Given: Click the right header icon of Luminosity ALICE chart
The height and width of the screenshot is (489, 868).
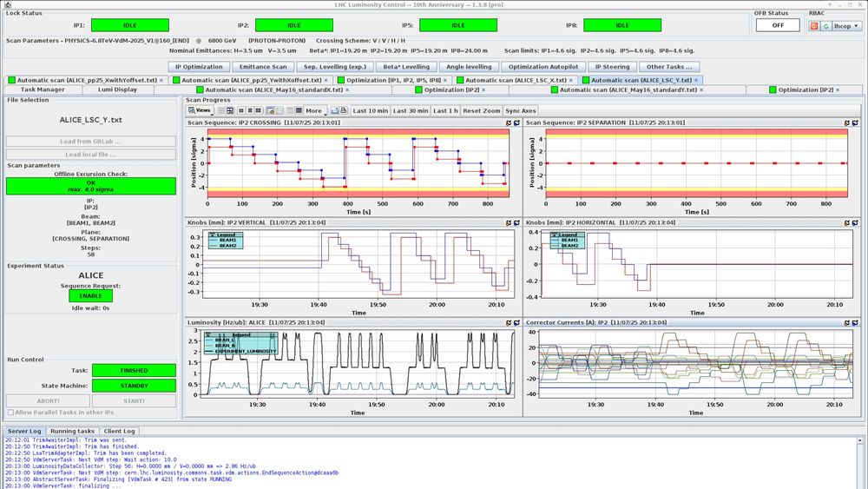Looking at the screenshot, I should point(516,322).
